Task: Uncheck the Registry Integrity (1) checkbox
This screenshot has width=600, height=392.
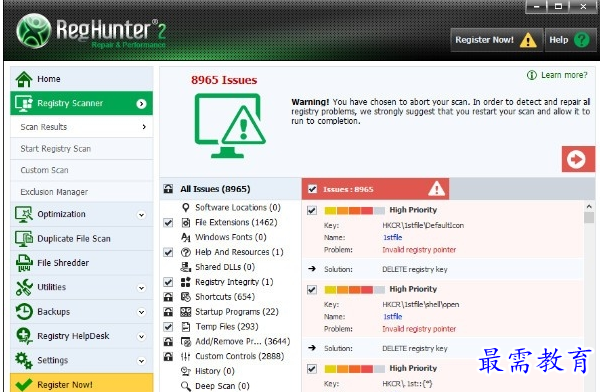Action: [168, 282]
